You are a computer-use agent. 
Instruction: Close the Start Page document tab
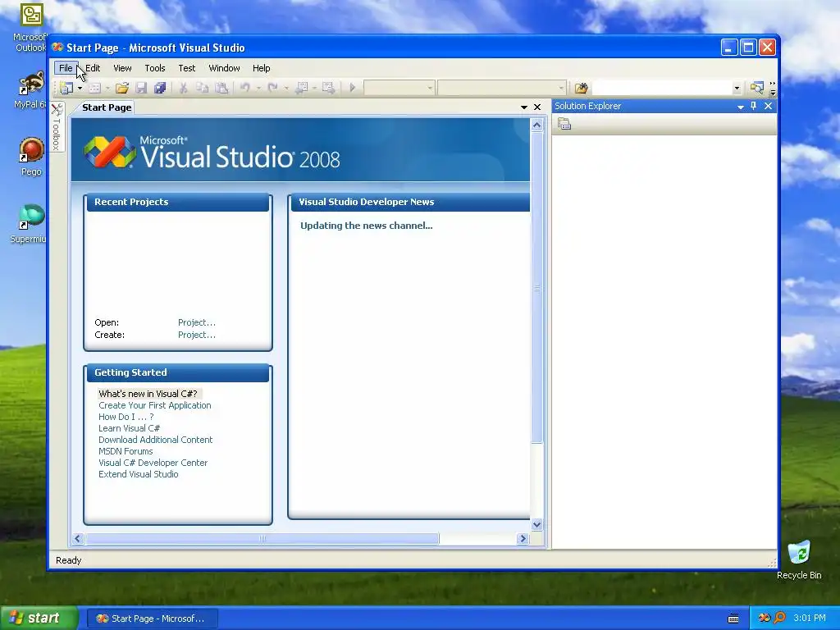coord(537,107)
